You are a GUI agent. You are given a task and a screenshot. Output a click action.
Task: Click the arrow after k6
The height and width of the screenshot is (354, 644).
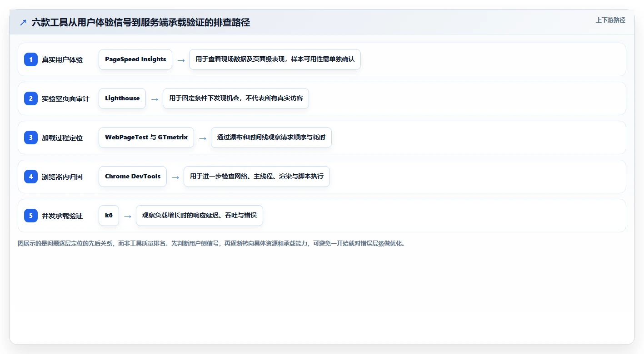point(128,216)
